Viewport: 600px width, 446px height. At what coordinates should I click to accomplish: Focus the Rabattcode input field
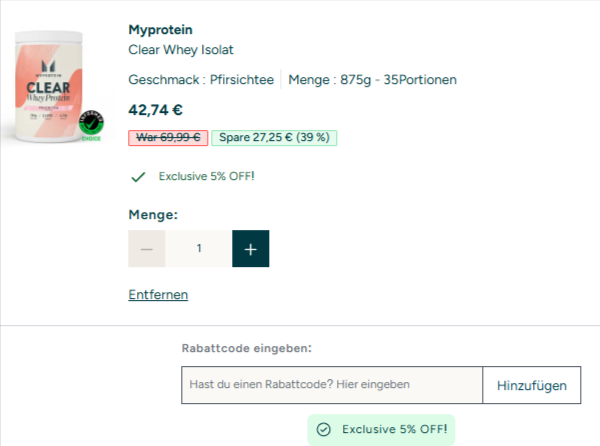click(x=332, y=384)
